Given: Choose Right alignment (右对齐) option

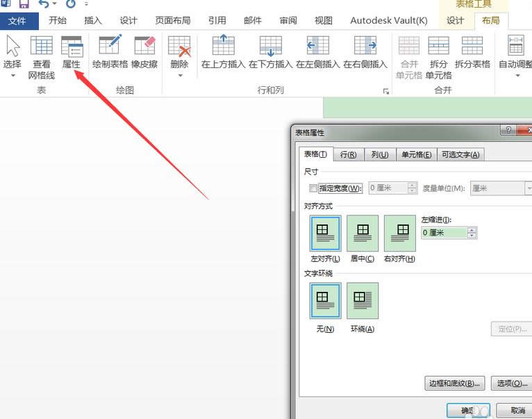Looking at the screenshot, I should point(399,233).
